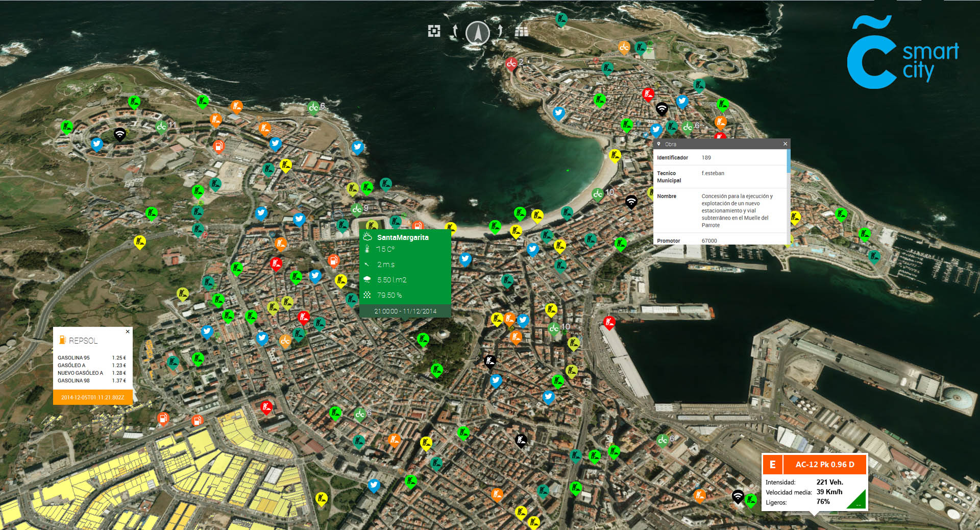Screen dimensions: 980x530
Task: Enter fullscreen using the fullscreen icon
Action: coord(434,31)
